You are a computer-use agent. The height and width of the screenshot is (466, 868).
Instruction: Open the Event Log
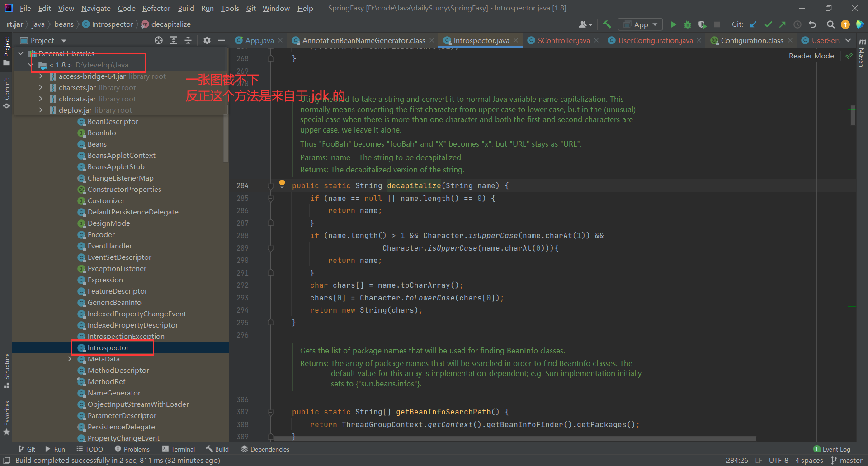coord(832,449)
